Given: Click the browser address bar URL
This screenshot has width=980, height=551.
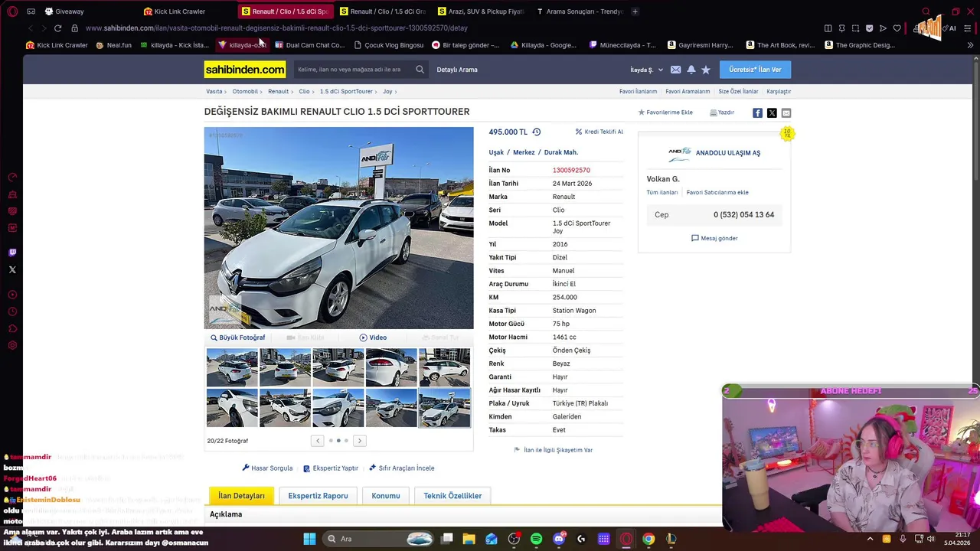Looking at the screenshot, I should click(x=276, y=28).
